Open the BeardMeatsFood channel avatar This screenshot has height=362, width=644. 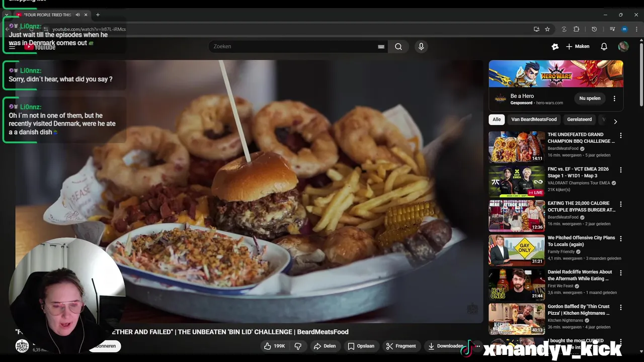point(22,346)
